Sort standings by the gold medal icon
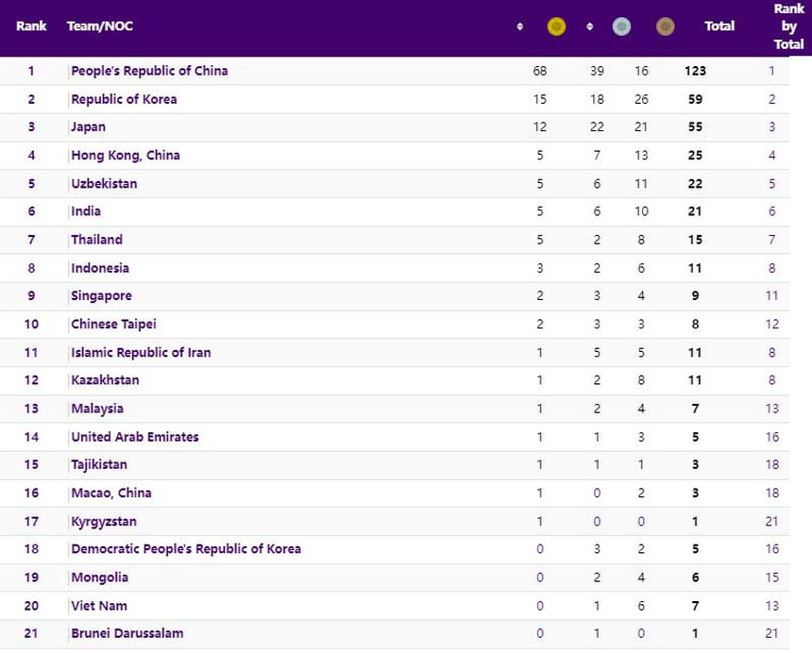The width and height of the screenshot is (812, 653). click(x=556, y=26)
